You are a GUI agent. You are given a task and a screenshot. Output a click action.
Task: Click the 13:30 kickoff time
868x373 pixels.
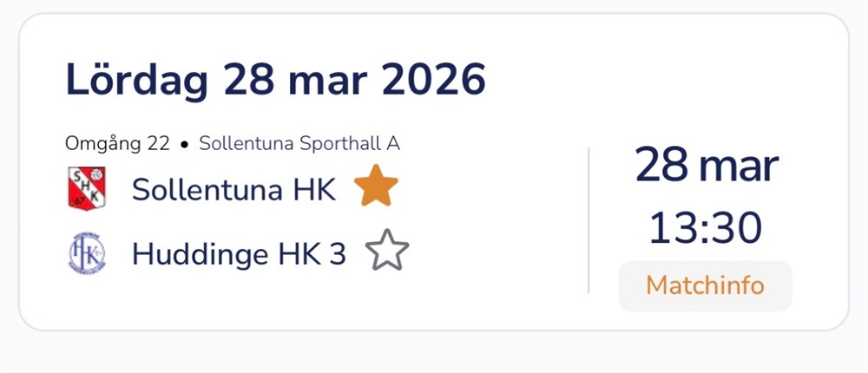(705, 227)
